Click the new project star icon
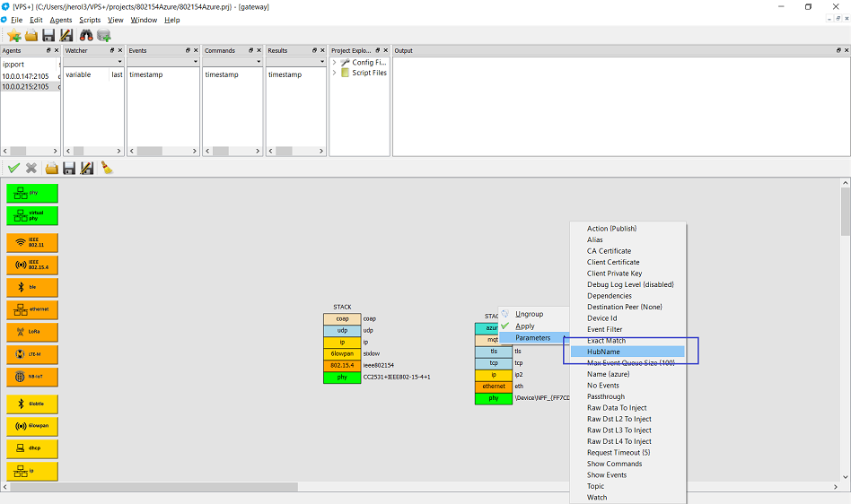Screen dimensions: 851x504 click(x=13, y=35)
